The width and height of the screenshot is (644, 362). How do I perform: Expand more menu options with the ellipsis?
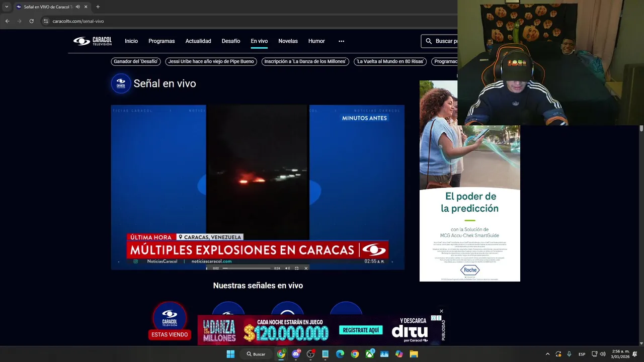click(341, 41)
